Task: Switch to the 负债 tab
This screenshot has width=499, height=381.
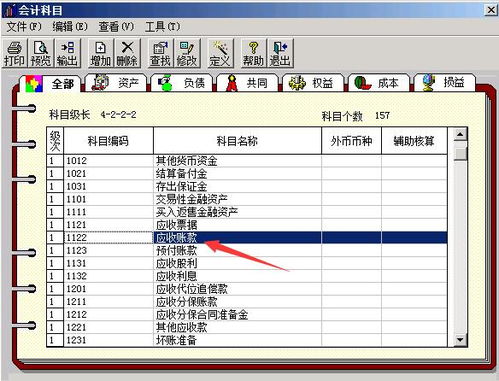Action: pos(181,83)
